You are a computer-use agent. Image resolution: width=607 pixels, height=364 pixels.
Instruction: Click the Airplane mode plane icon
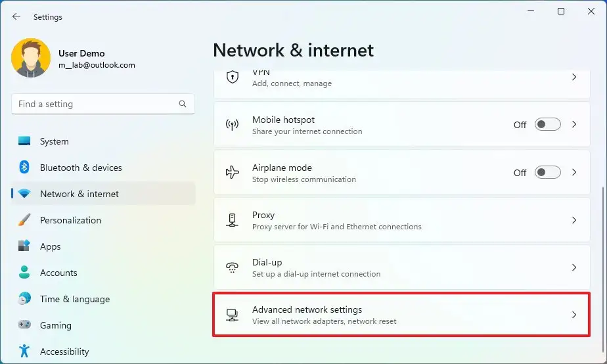coord(233,173)
